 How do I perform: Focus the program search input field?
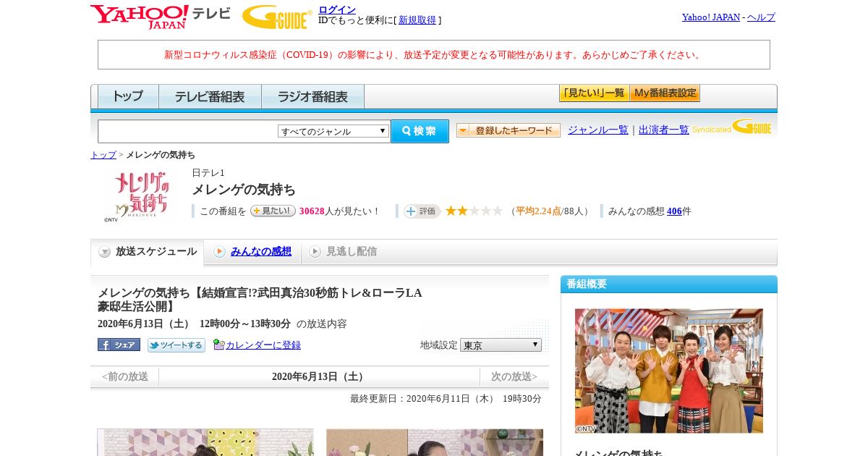[188, 131]
